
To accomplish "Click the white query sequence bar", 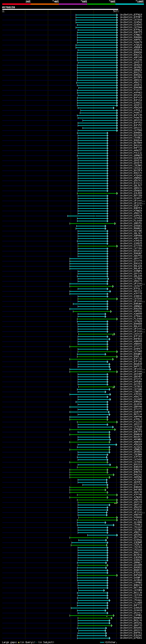I will pyautogui.click(x=60, y=9).
